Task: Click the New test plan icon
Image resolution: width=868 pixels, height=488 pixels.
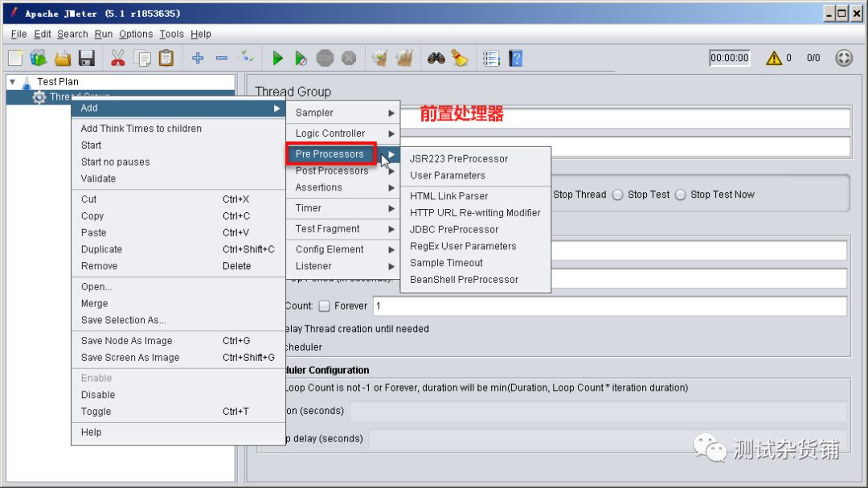Action: [15, 58]
